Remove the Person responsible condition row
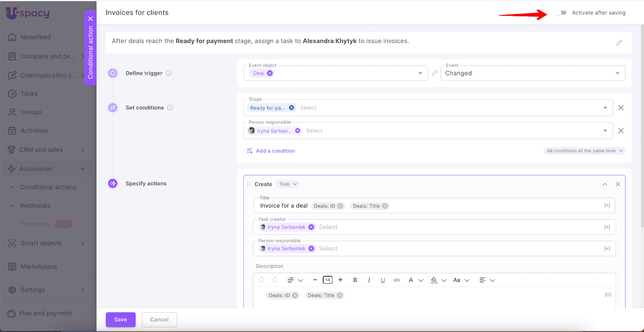The width and height of the screenshot is (644, 332). pos(621,131)
